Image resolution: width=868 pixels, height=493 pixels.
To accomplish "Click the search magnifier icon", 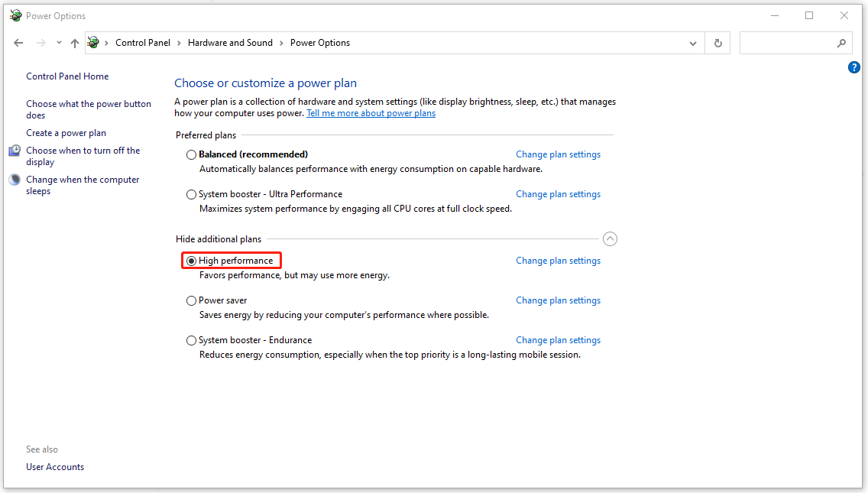I will (840, 43).
